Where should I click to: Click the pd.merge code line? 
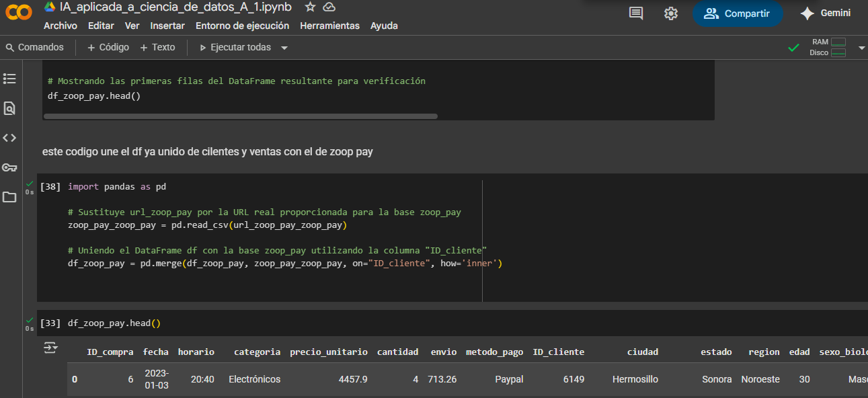pyautogui.click(x=285, y=264)
